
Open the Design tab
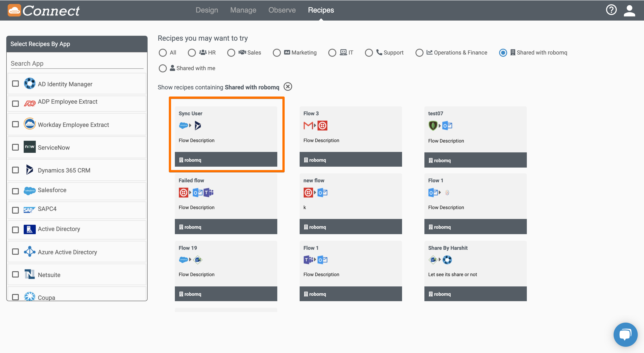tap(207, 10)
